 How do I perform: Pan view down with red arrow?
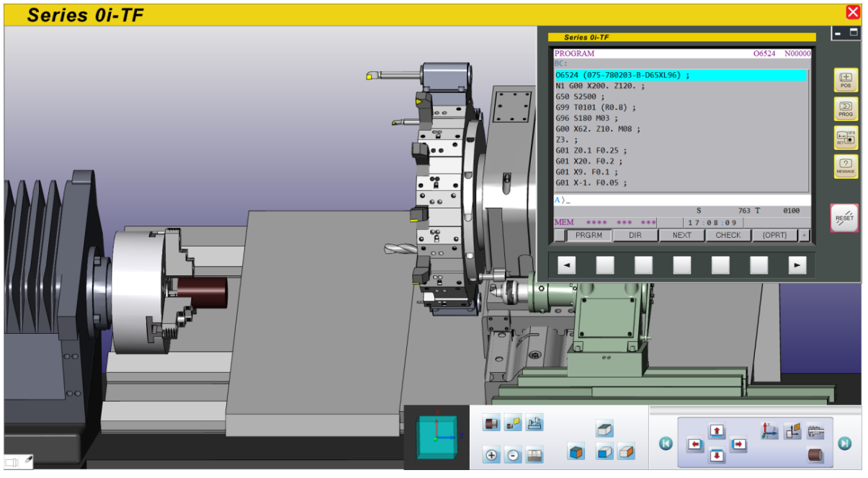point(717,456)
